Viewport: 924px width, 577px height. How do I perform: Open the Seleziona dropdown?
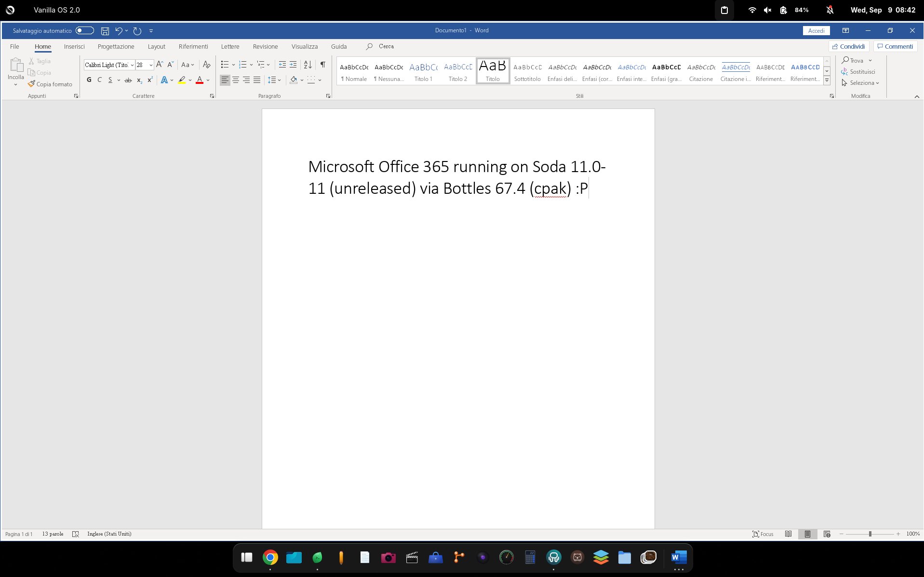coord(860,83)
